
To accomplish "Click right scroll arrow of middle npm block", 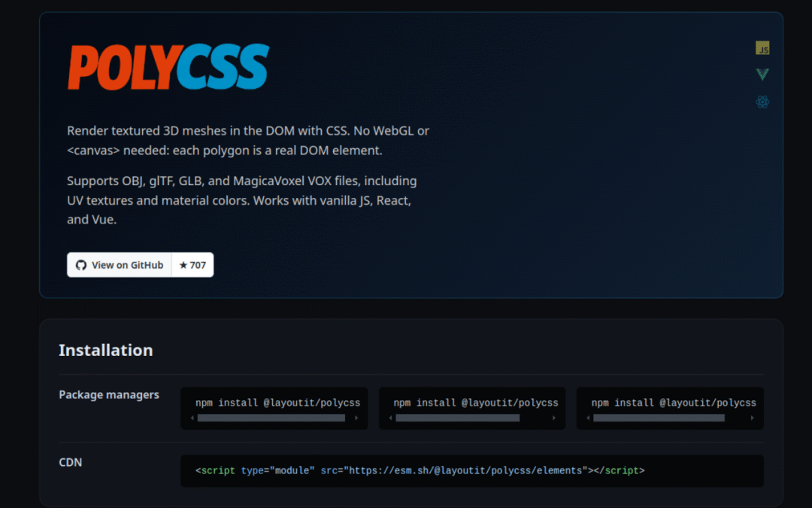I will [x=554, y=418].
